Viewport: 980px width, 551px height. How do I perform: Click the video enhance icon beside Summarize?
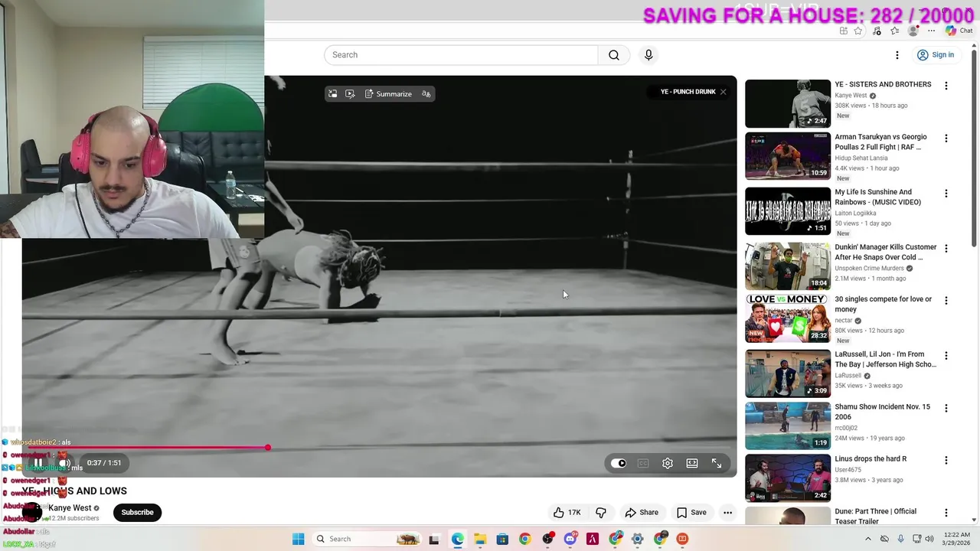click(350, 93)
